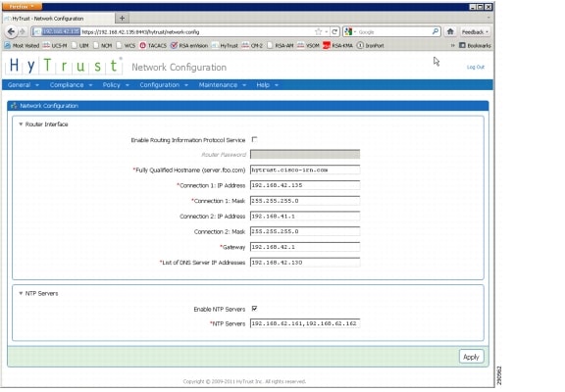Open the NCM bookmark
This screenshot has height=392, width=565.
[x=103, y=46]
